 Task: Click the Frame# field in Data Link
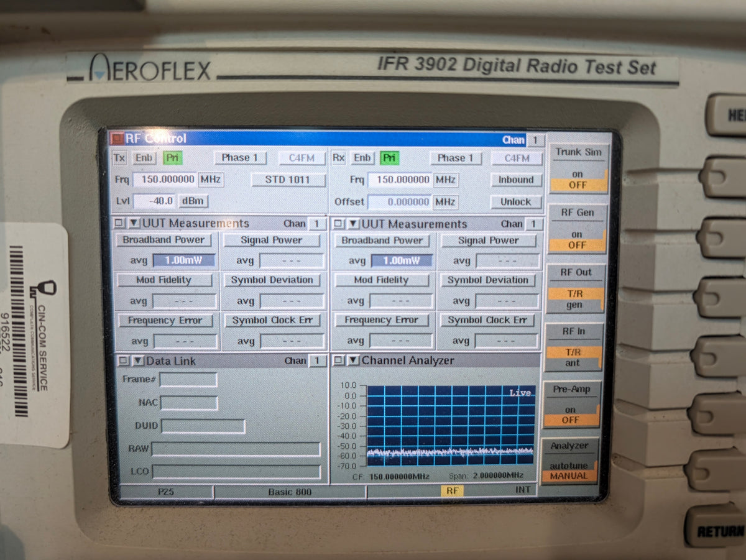tap(188, 380)
